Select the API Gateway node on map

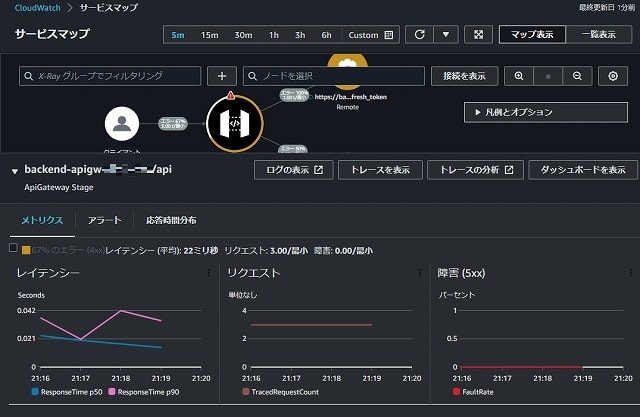click(x=235, y=123)
